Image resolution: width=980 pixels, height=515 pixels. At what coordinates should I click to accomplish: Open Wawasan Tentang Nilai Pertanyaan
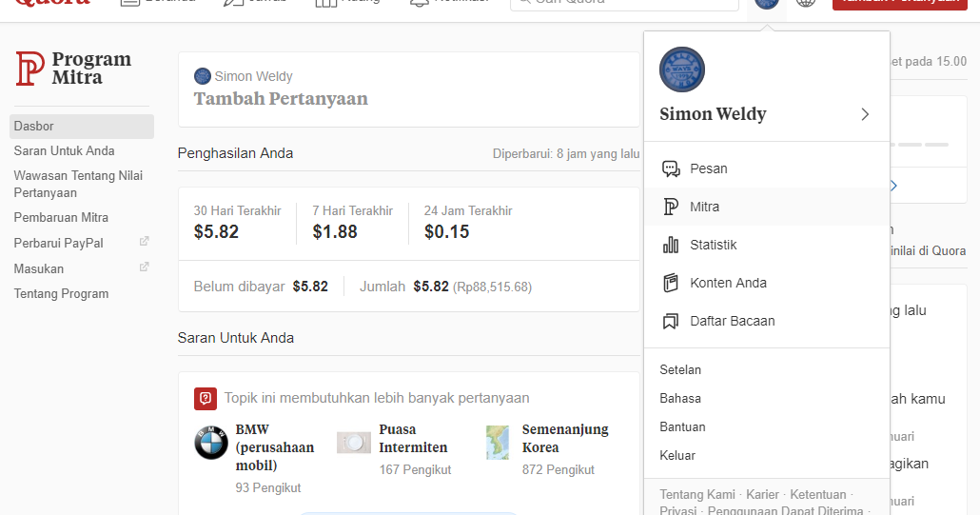[x=78, y=185]
